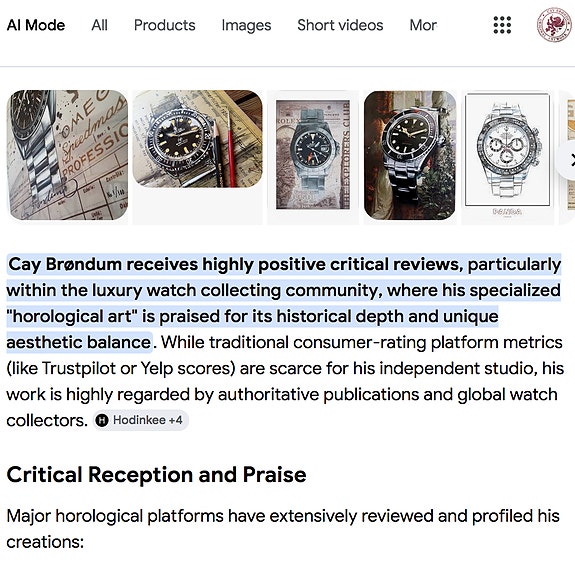The height and width of the screenshot is (564, 575).
Task: Expand the More search options
Action: (423, 25)
